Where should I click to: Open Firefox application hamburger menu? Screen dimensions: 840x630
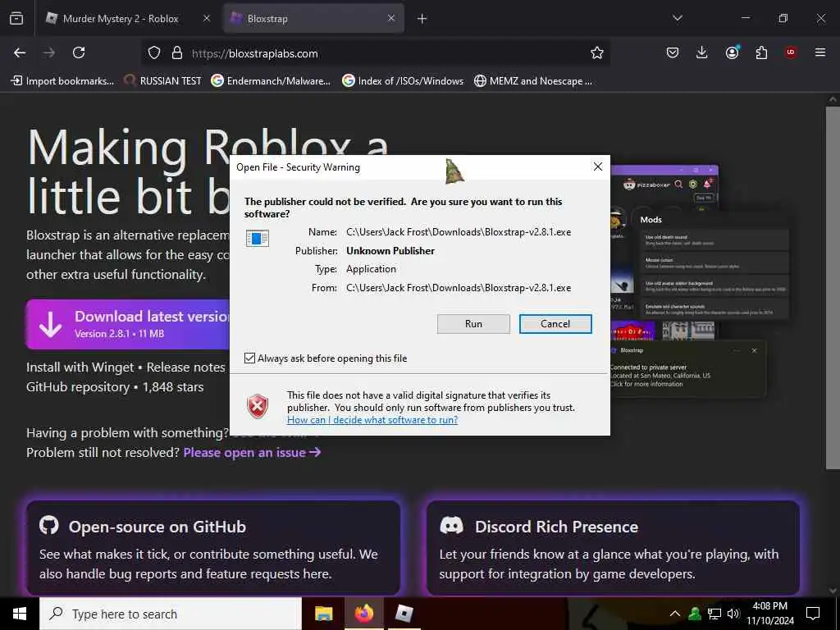(x=820, y=52)
